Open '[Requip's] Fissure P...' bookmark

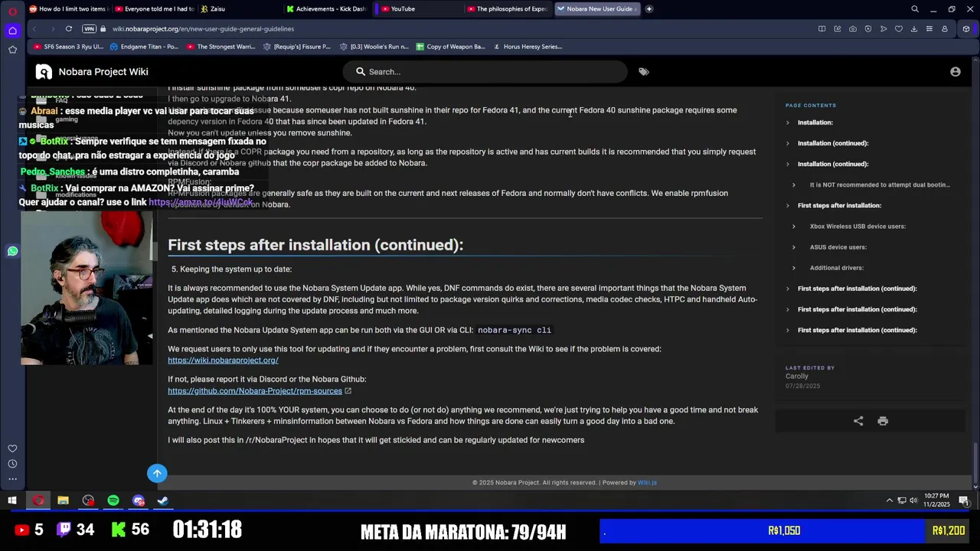(x=297, y=47)
